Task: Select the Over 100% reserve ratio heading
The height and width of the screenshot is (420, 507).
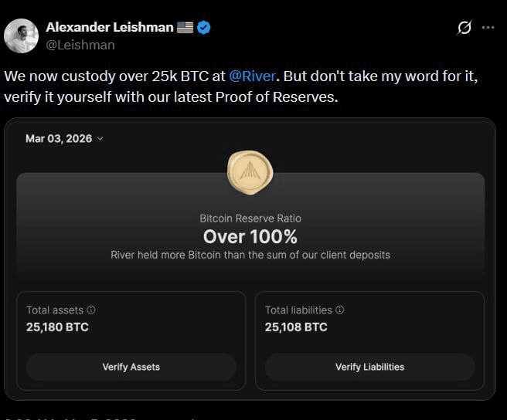Action: (250, 237)
